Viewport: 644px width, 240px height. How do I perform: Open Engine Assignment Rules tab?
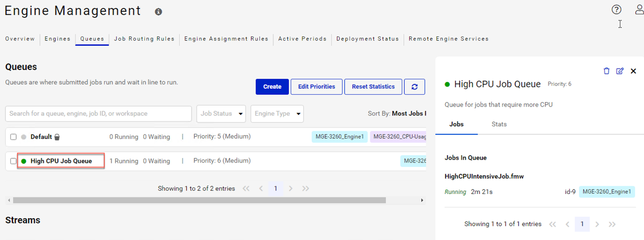[x=226, y=39]
